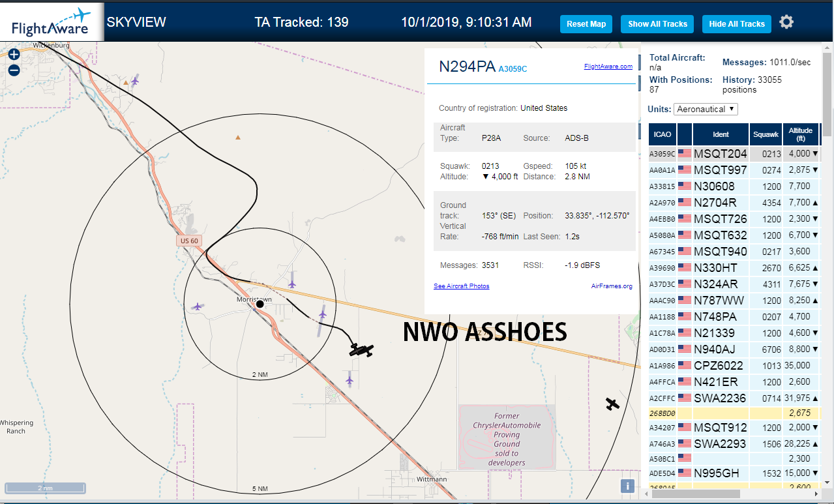Click the US flag in the CPZ6022 row
The width and height of the screenshot is (834, 504).
(685, 366)
